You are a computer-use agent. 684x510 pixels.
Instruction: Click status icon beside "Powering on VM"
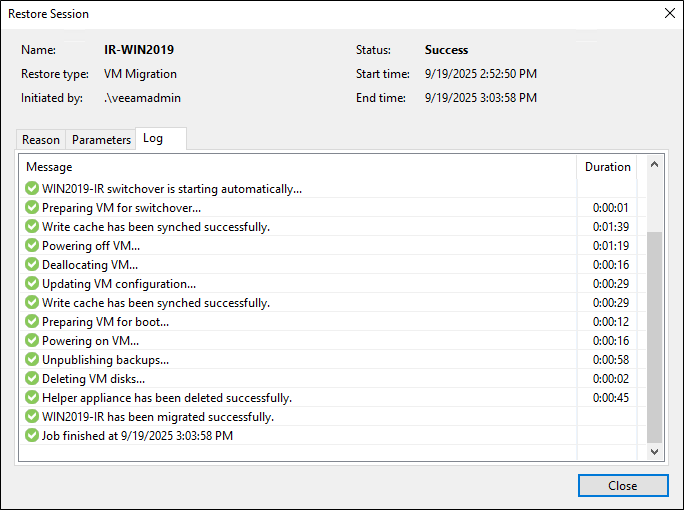32,341
